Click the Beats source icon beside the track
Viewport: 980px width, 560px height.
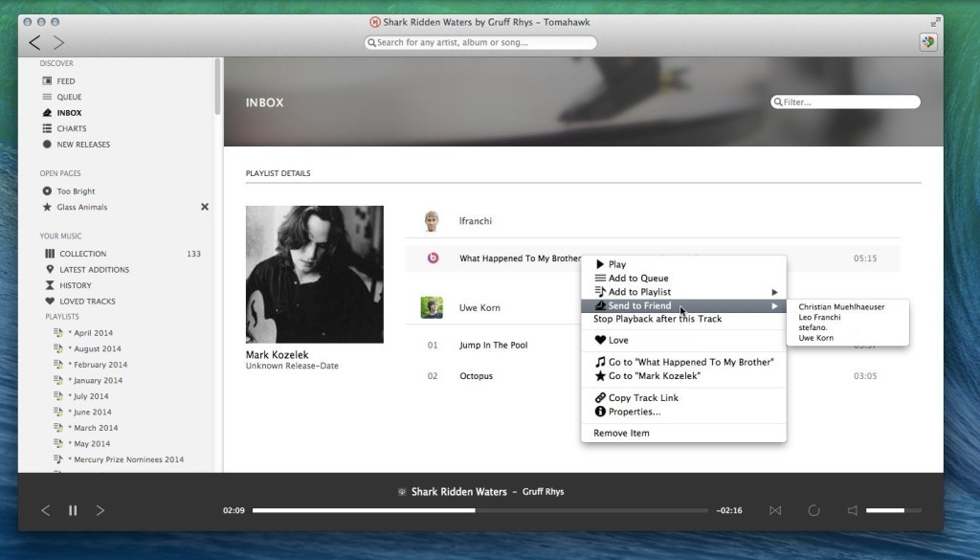(433, 258)
